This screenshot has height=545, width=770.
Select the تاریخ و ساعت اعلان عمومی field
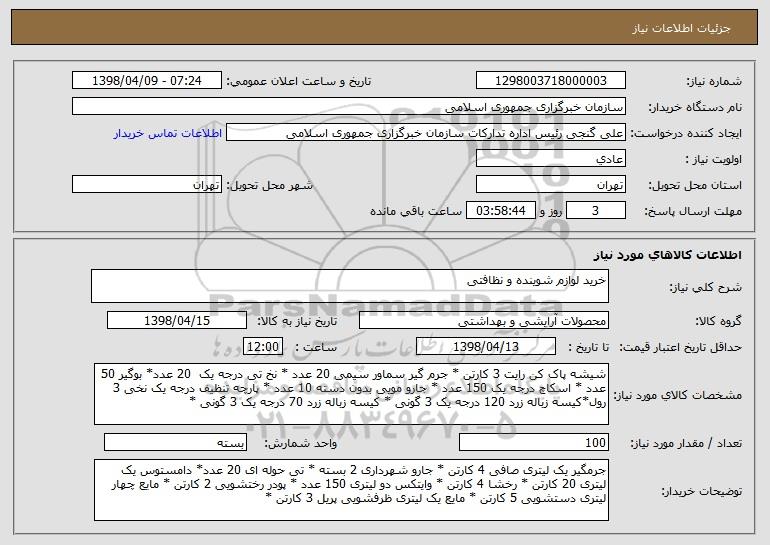tap(147, 80)
